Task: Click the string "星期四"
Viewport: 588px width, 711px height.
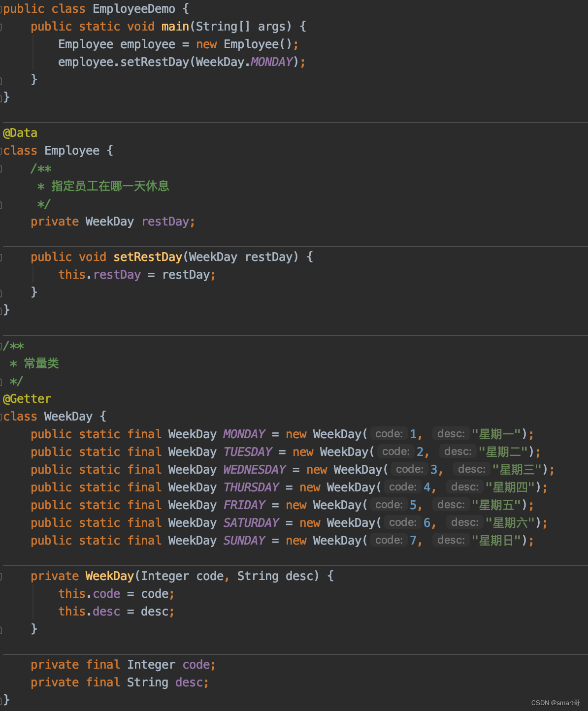Action: (x=510, y=487)
